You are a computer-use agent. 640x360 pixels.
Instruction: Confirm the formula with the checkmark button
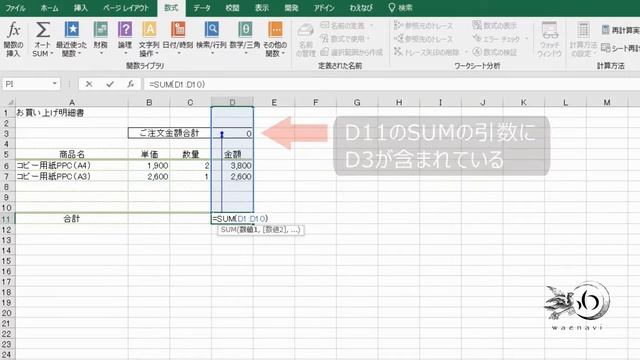[110, 84]
